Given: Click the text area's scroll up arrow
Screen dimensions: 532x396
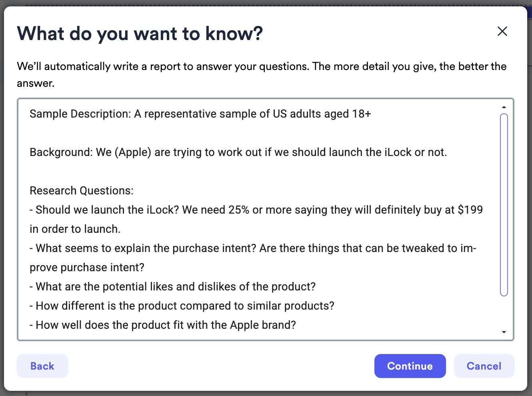Looking at the screenshot, I should click(x=504, y=107).
